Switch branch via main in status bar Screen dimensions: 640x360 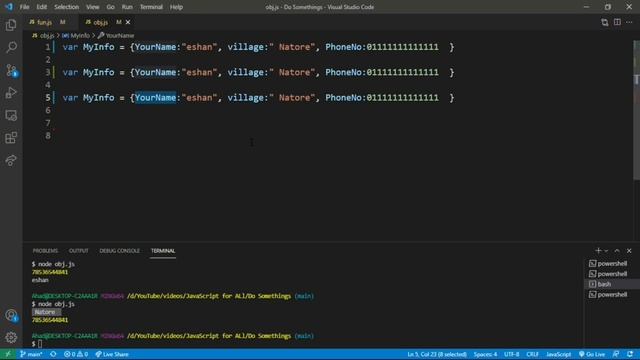(x=31, y=354)
